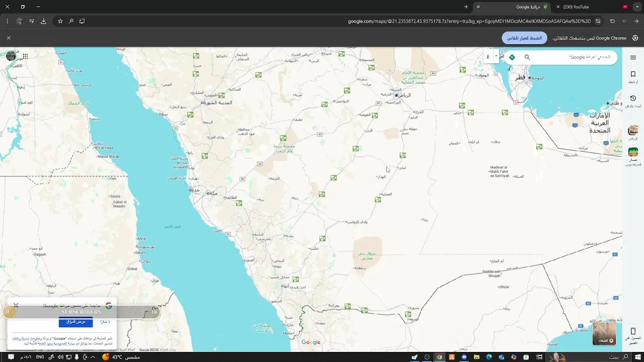Open a new browser tab

tap(466, 7)
